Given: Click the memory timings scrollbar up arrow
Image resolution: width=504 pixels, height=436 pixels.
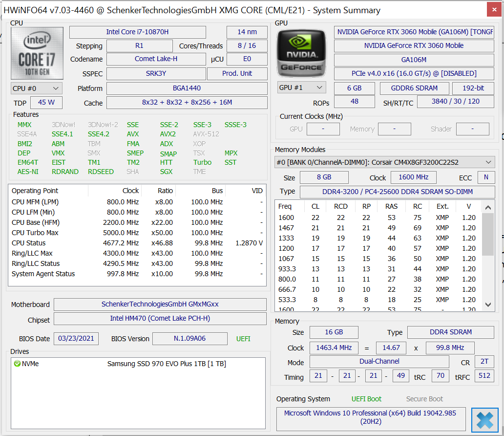Looking at the screenshot, I should (x=488, y=208).
